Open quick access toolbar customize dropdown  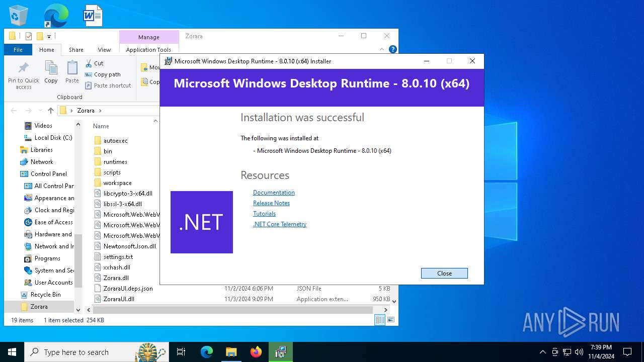(x=49, y=36)
